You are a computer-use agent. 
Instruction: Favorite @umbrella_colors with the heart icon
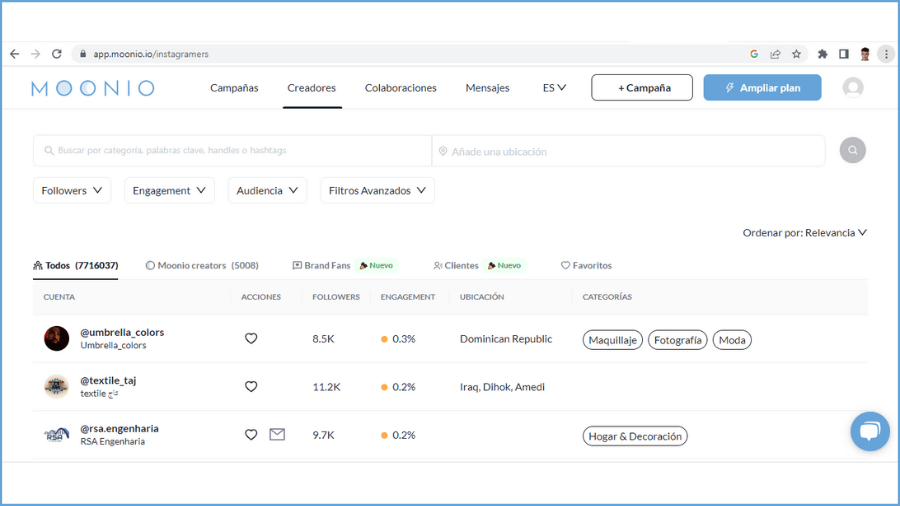click(x=251, y=338)
